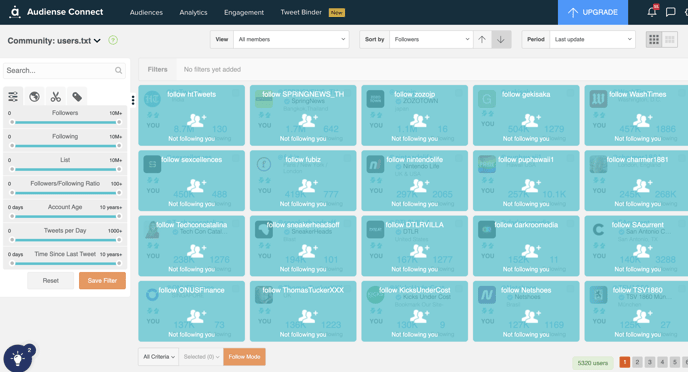Viewport: 688px width, 372px height.
Task: Open the scissors filter tab
Action: 56,97
